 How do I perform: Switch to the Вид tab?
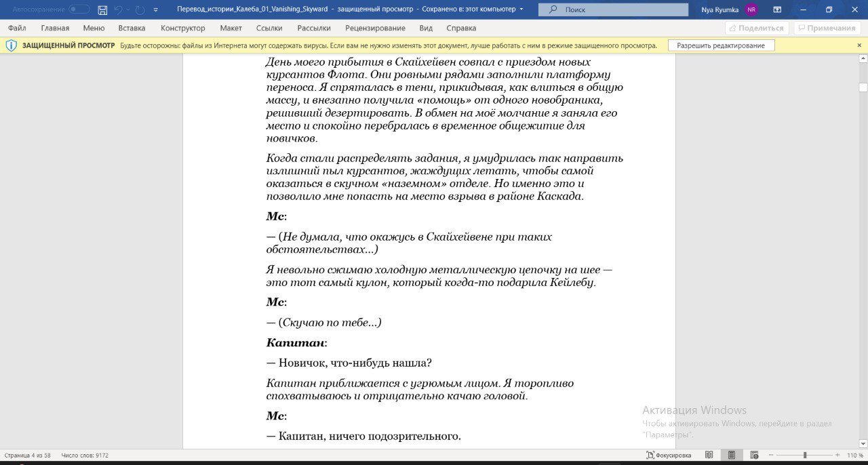click(426, 28)
